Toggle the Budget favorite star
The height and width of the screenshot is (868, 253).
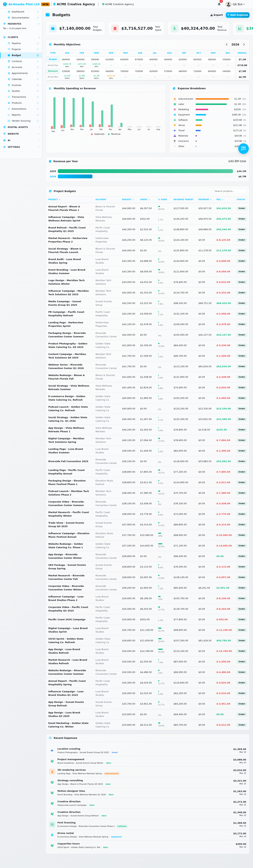coord(38,55)
